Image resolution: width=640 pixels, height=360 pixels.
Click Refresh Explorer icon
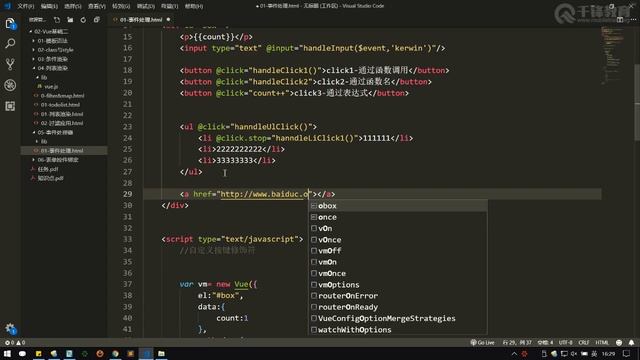point(83,20)
